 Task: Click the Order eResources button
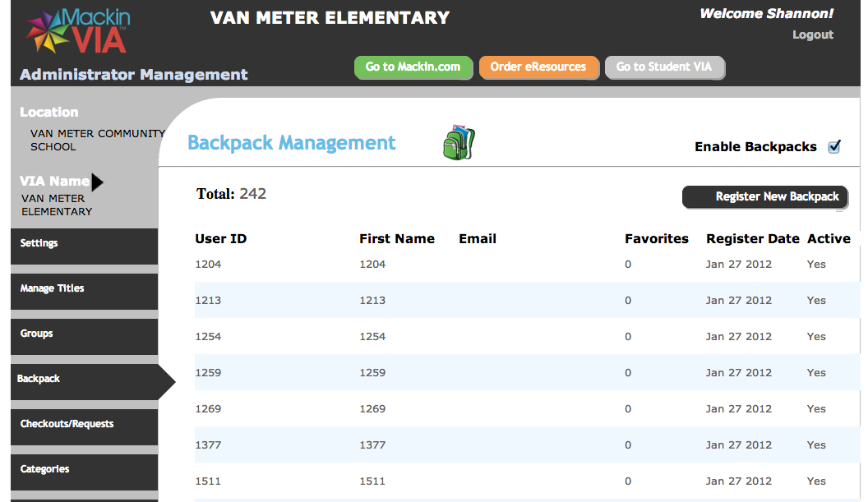pos(538,67)
